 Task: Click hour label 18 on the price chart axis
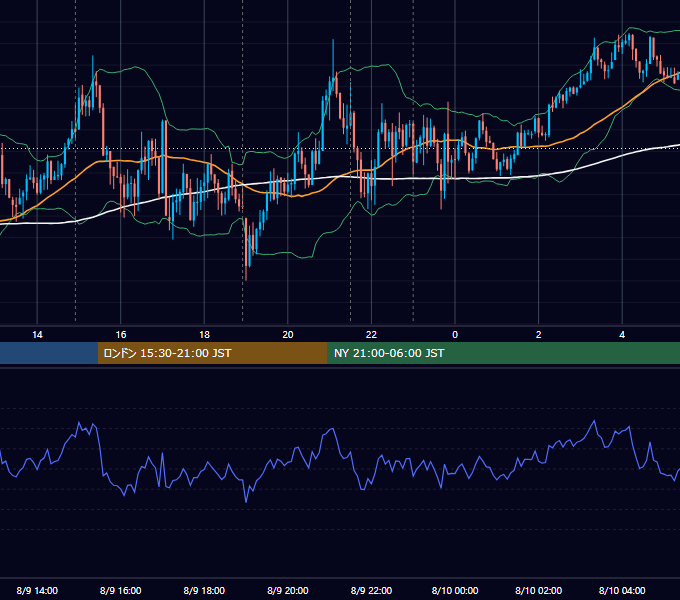point(204,335)
